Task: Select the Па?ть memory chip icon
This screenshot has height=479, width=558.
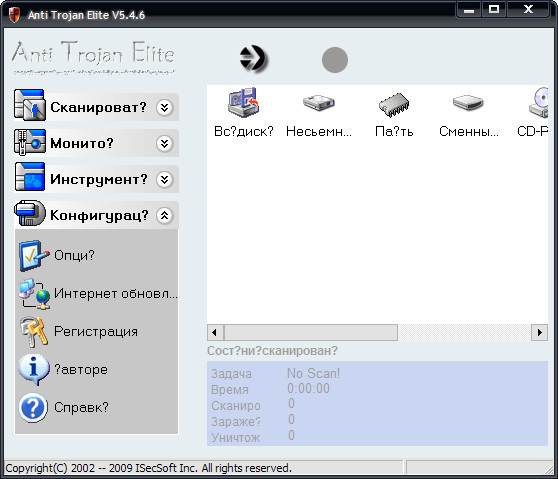Action: tap(394, 105)
